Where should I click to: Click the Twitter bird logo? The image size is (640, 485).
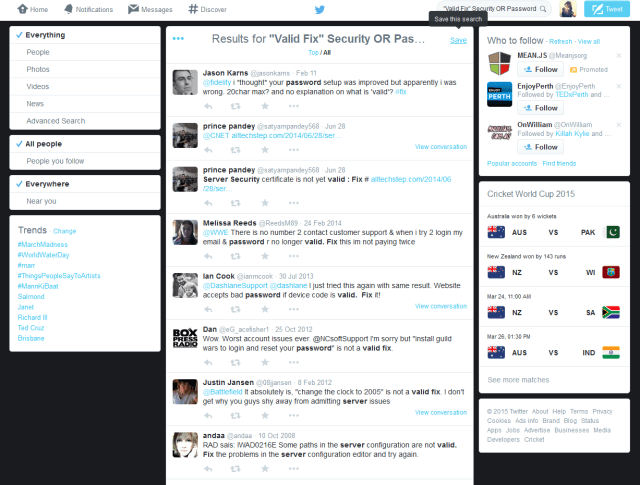pyautogui.click(x=320, y=9)
